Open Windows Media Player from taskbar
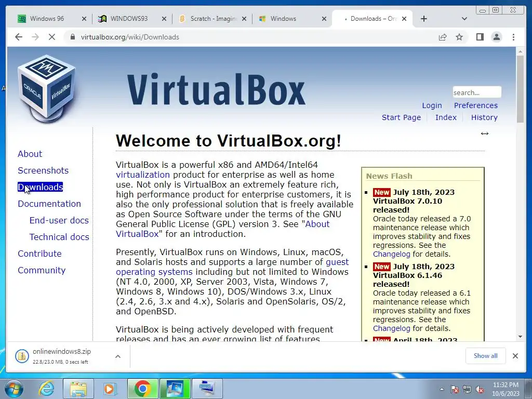Viewport: 532px width, 399px height. (x=109, y=389)
